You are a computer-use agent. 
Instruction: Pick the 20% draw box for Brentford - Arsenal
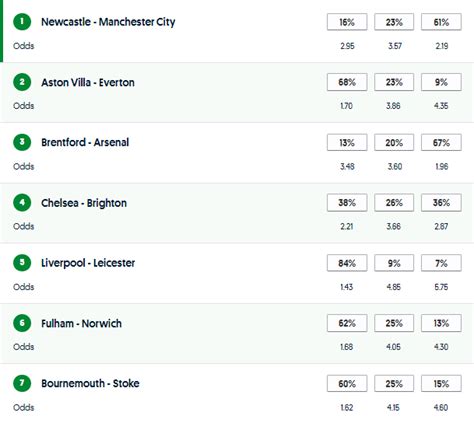pyautogui.click(x=394, y=143)
